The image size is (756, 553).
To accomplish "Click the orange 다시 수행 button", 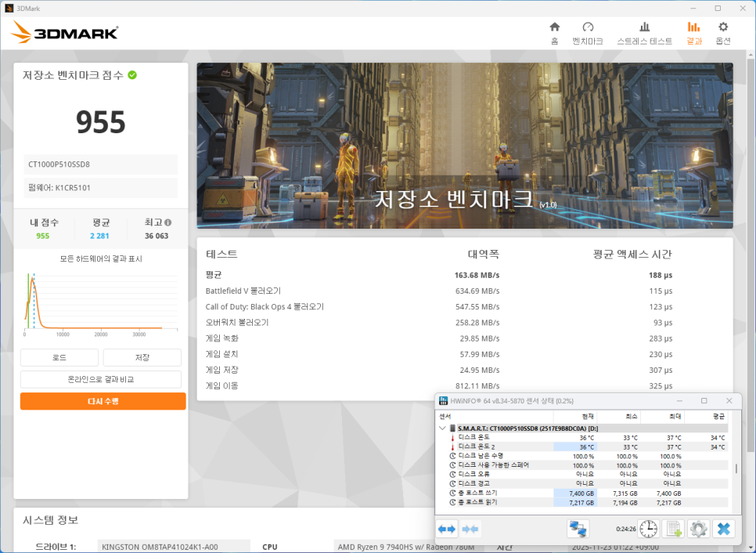I will (103, 401).
